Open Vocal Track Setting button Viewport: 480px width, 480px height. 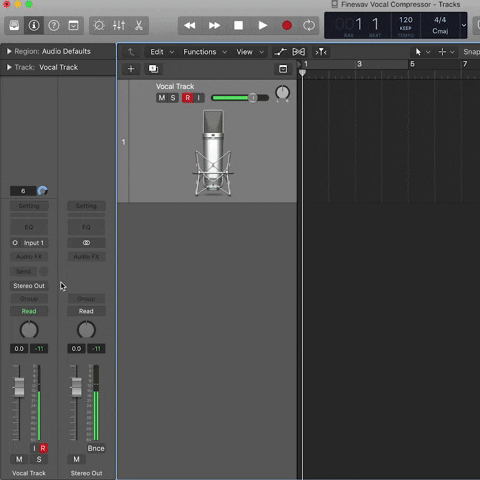pos(29,206)
